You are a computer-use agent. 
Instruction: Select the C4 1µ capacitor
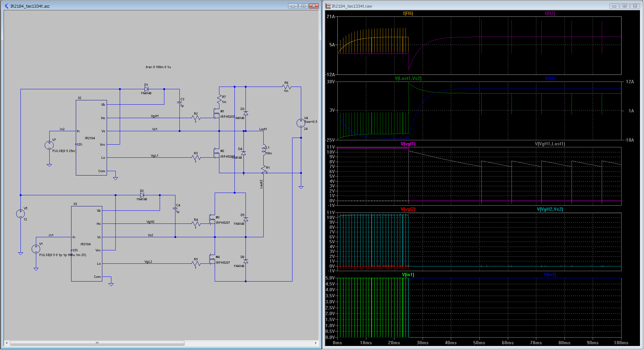[x=175, y=208]
